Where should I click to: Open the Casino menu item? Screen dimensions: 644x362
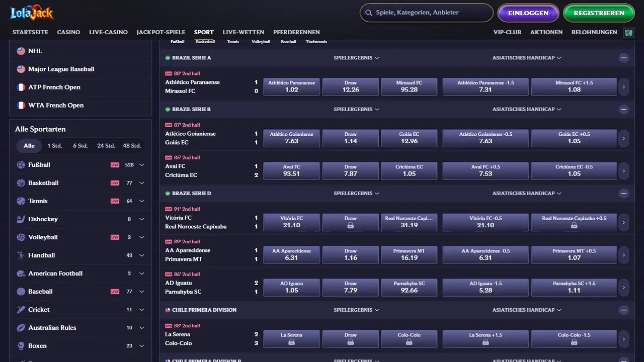pos(68,32)
